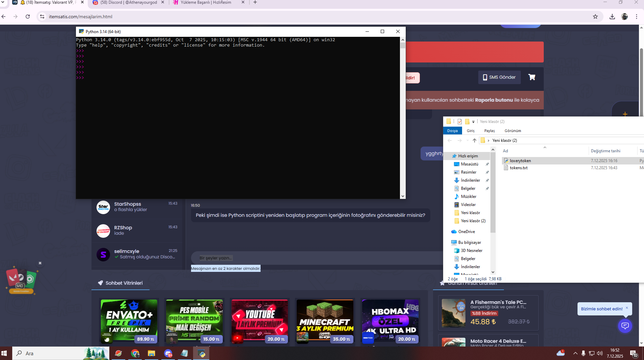Open the Minecraft 3 Aylık Premium listing
The height and width of the screenshot is (360, 644).
(x=325, y=322)
